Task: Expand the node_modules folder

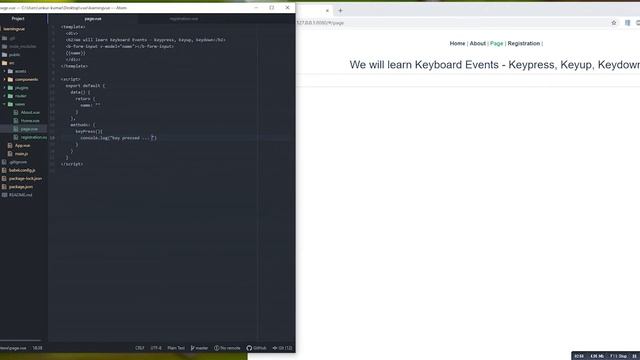Action: coord(22,46)
